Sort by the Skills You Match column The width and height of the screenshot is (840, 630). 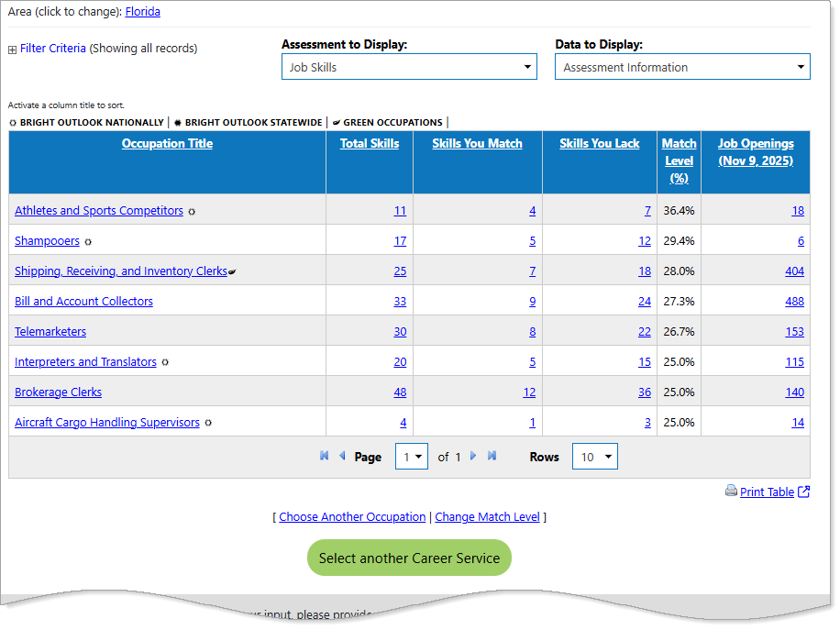coord(477,143)
